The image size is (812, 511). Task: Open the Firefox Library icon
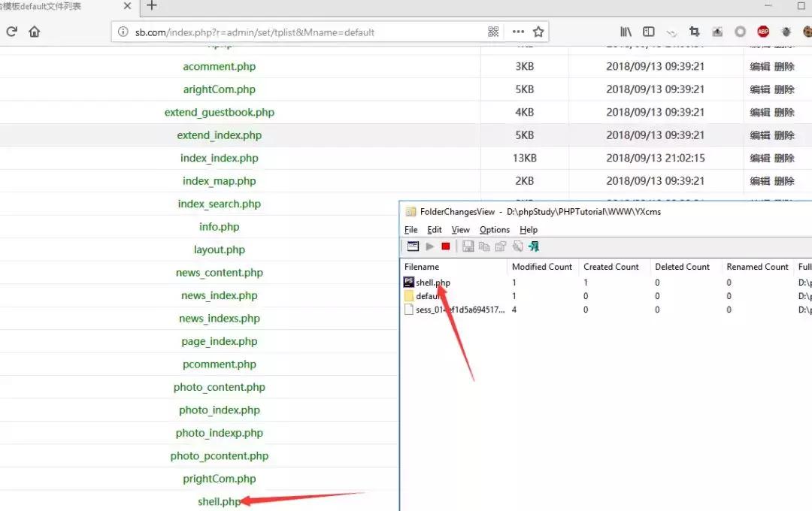(x=626, y=32)
